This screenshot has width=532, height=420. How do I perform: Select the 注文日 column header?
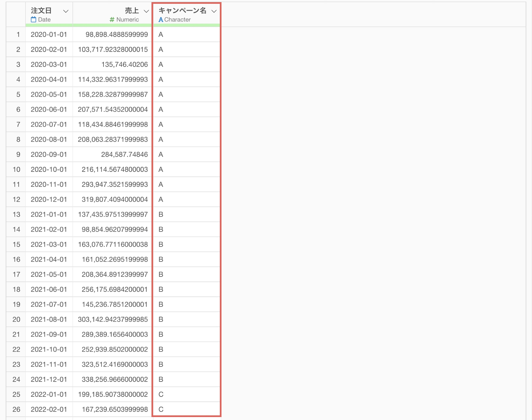click(41, 11)
